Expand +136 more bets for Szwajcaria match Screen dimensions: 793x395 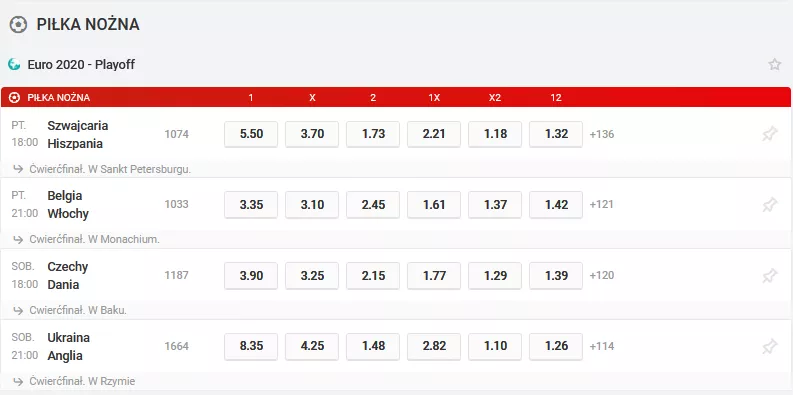click(602, 135)
